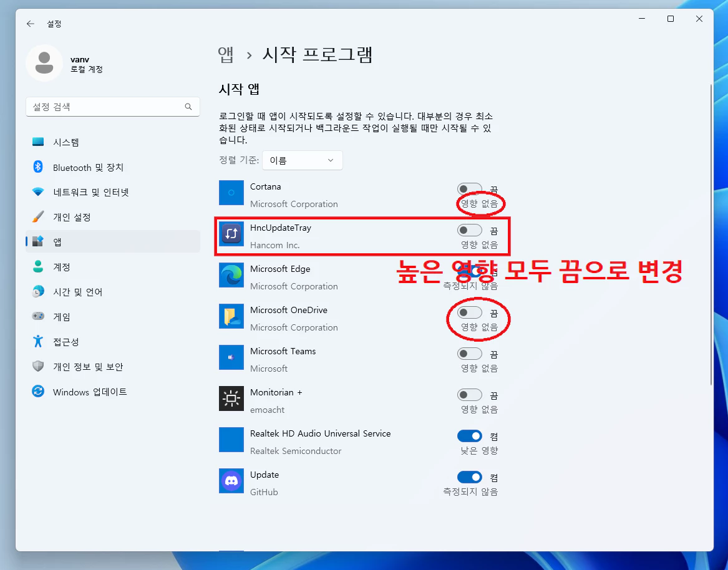Click the Microsoft Edge name text
The height and width of the screenshot is (570, 728).
click(x=280, y=269)
